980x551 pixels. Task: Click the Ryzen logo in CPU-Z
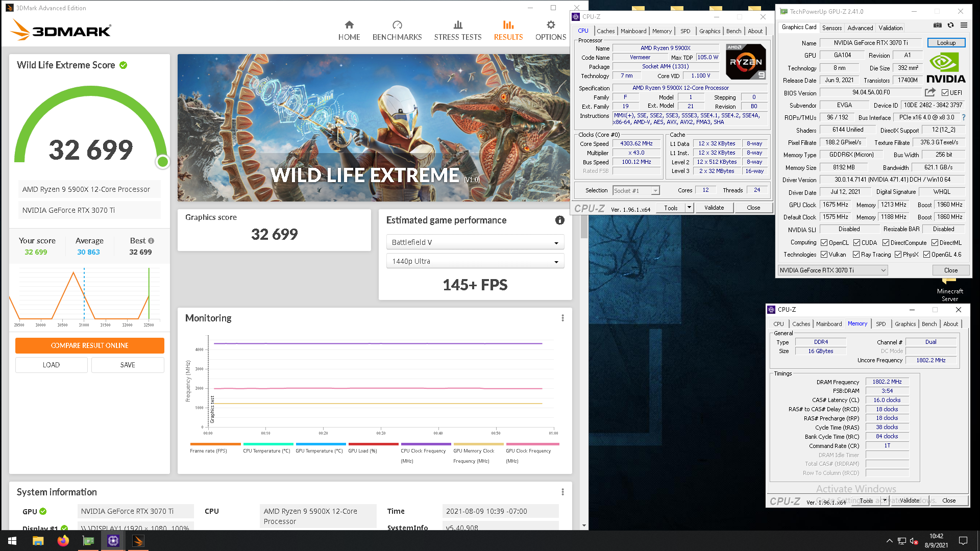point(746,62)
